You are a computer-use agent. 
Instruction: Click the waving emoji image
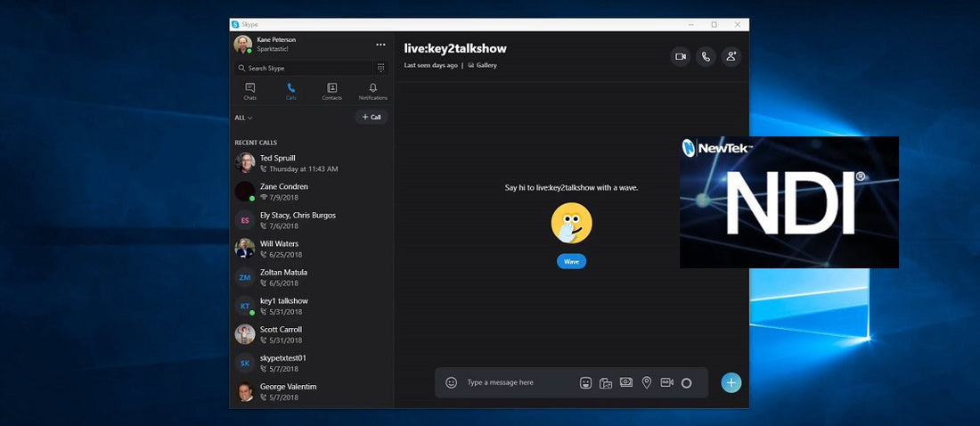pos(571,224)
